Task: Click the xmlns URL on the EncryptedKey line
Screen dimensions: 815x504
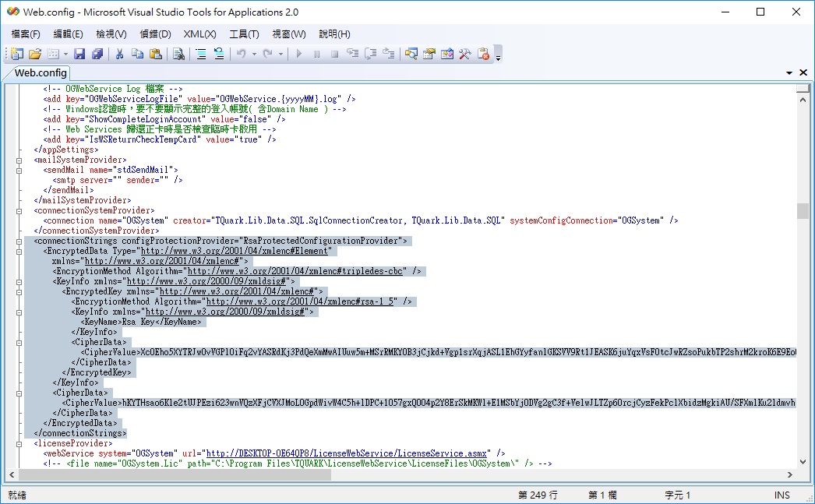Action: coord(237,291)
